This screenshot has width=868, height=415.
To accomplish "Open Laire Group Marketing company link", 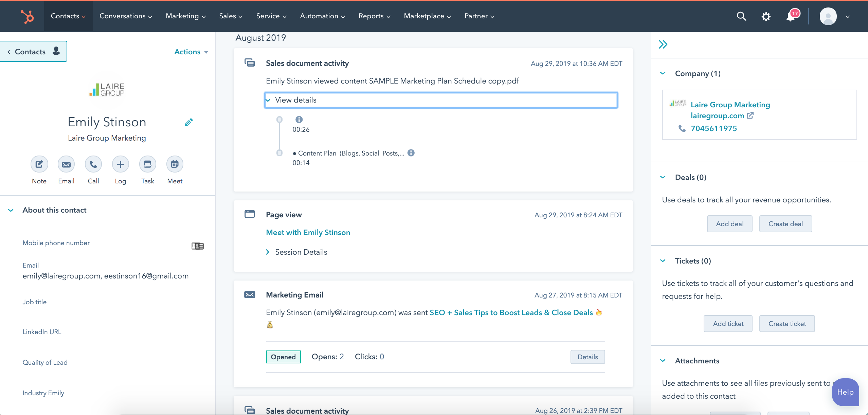I will (x=730, y=105).
